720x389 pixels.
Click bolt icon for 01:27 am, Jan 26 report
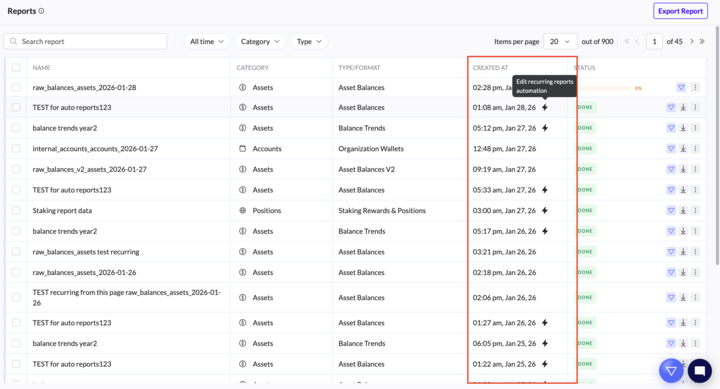545,323
